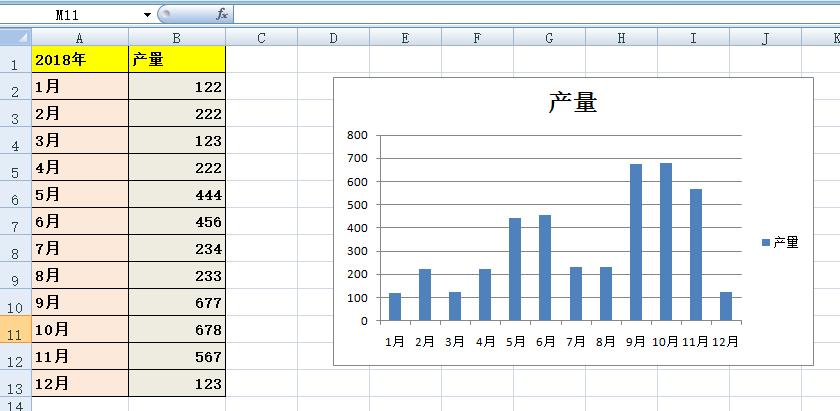Click cell labeled 4月 in column A
This screenshot has height=411, width=840.
(x=80, y=167)
